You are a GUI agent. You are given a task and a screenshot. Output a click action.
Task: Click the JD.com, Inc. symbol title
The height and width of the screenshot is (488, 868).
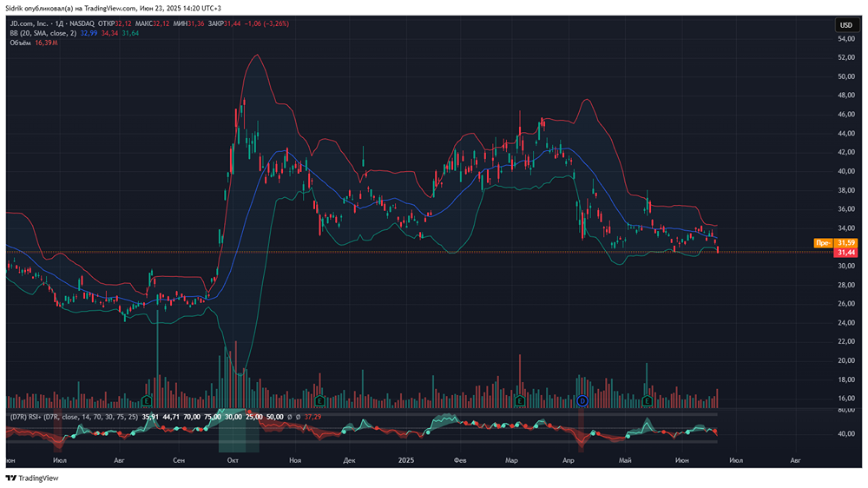point(29,23)
